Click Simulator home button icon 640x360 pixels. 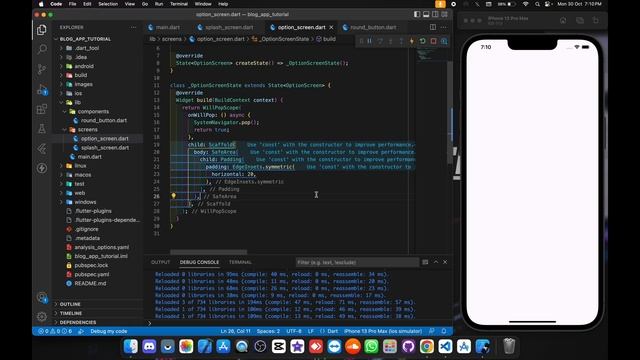pyautogui.click(x=563, y=20)
